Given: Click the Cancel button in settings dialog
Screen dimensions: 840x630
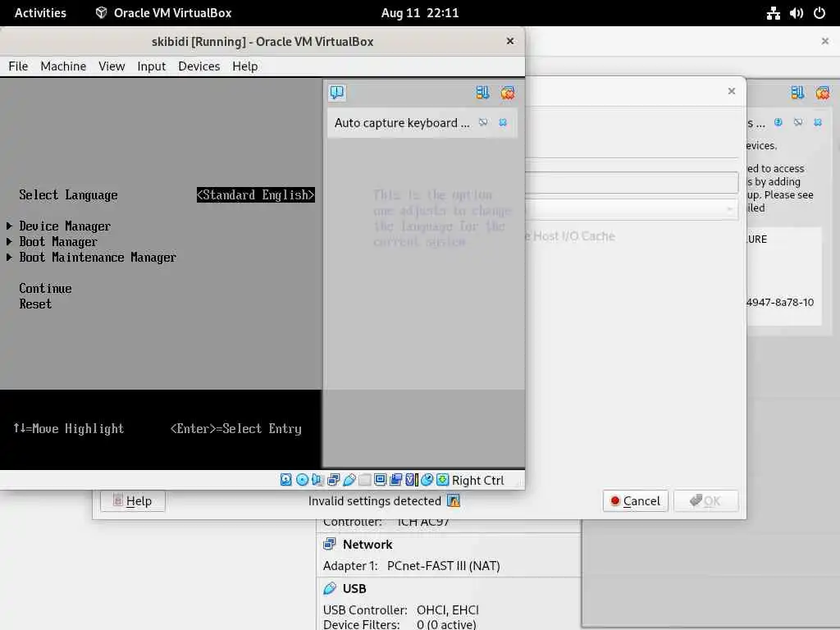Looking at the screenshot, I should pyautogui.click(x=636, y=501).
